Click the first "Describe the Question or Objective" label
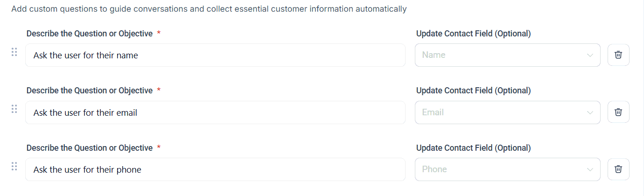 coord(90,34)
